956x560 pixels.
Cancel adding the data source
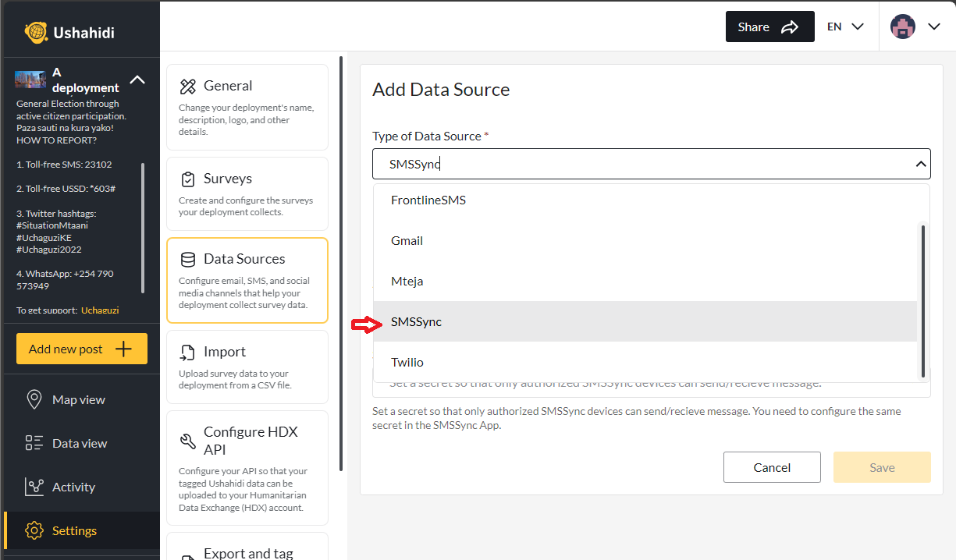pos(772,467)
